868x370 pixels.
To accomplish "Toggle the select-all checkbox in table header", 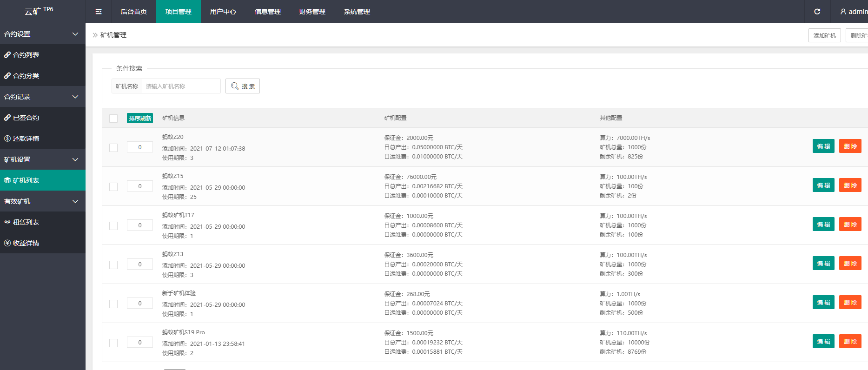I will point(113,119).
